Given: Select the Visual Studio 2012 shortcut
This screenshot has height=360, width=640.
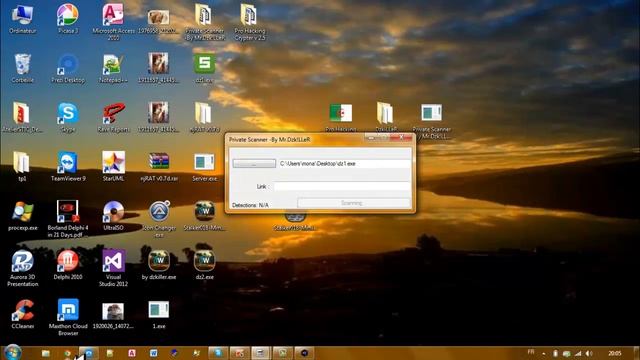Looking at the screenshot, I should pos(113,268).
